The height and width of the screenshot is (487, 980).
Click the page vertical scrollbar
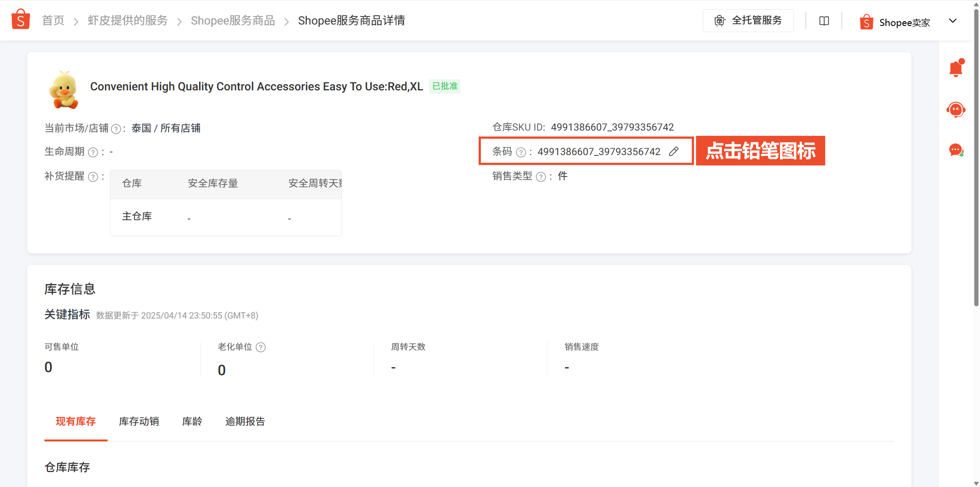976,158
